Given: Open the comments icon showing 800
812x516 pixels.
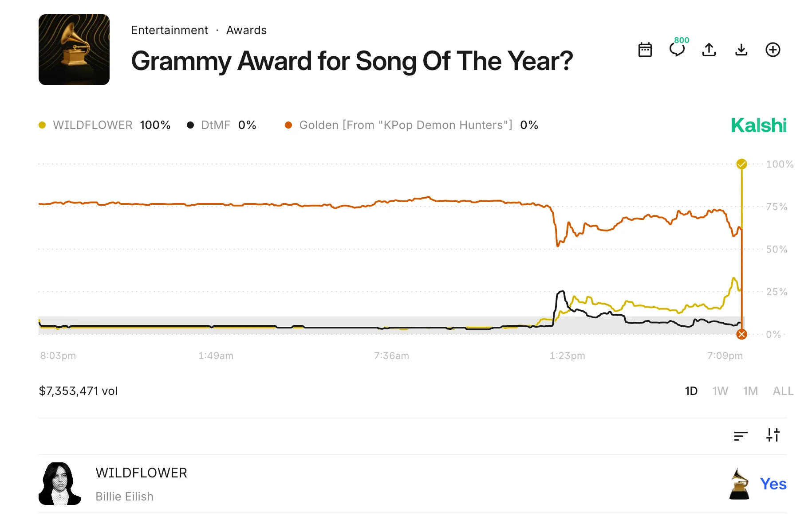Looking at the screenshot, I should coord(677,49).
